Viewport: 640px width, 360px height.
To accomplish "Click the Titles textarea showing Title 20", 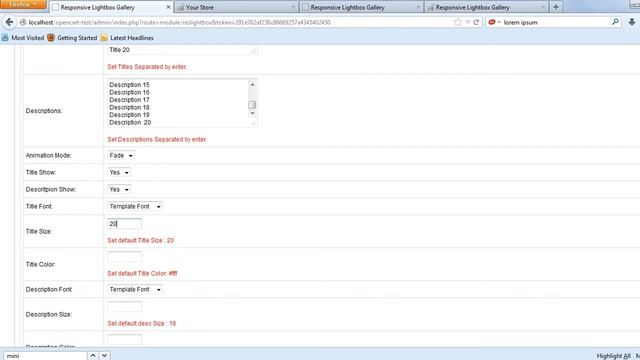I will pyautogui.click(x=182, y=50).
